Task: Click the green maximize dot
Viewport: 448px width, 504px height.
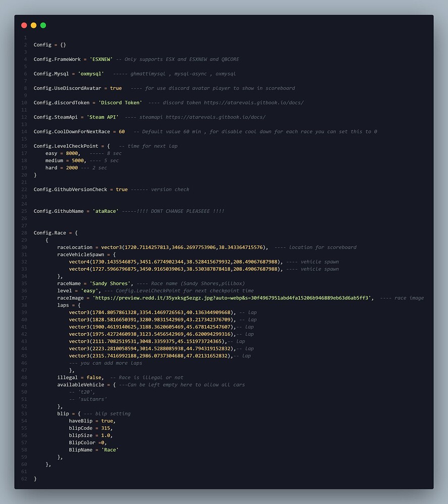Action: pos(43,25)
